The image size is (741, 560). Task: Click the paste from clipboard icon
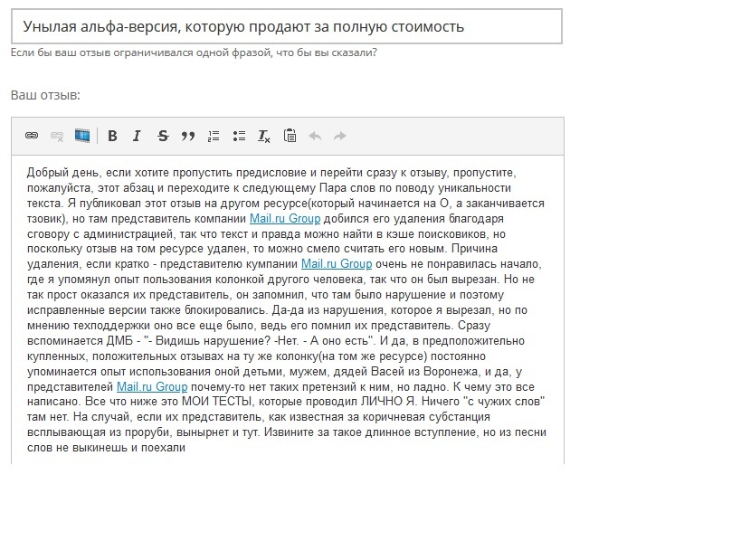pyautogui.click(x=290, y=136)
